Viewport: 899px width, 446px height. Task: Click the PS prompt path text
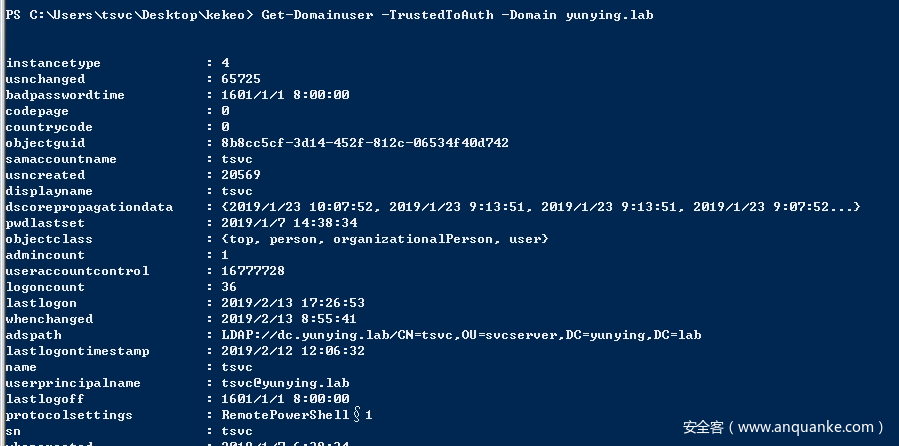[130, 15]
